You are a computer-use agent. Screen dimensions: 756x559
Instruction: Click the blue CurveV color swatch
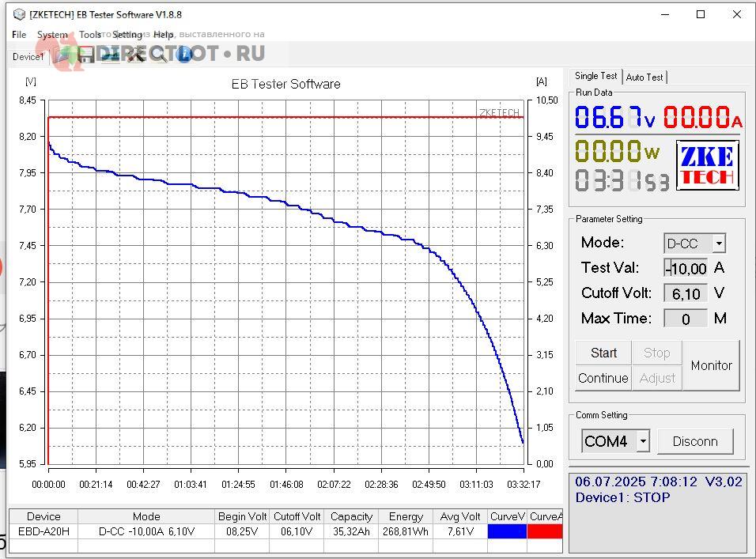(507, 531)
